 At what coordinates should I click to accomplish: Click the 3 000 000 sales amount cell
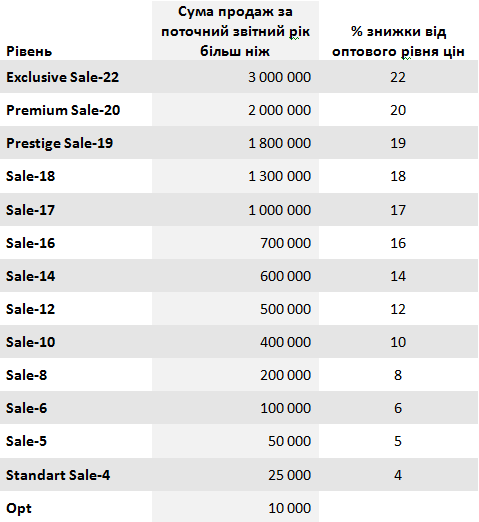(x=235, y=77)
